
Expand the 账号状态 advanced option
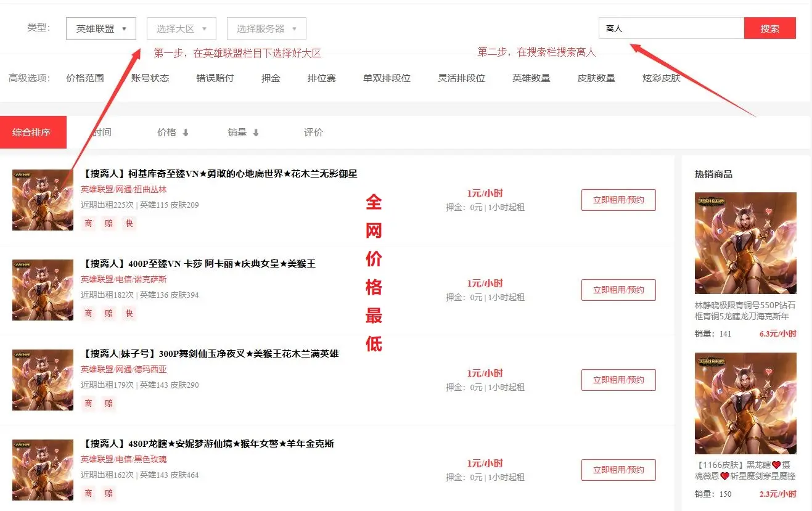pos(150,78)
